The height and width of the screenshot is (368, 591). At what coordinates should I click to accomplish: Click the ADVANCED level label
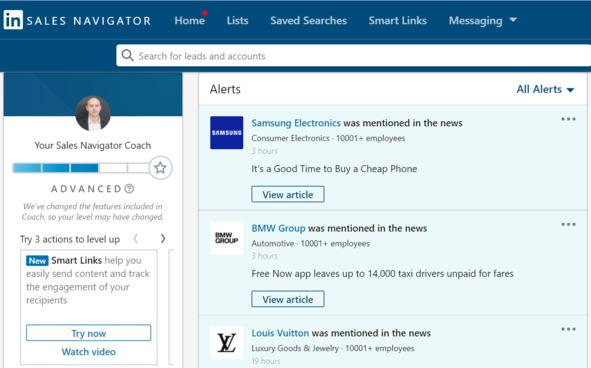(x=86, y=189)
